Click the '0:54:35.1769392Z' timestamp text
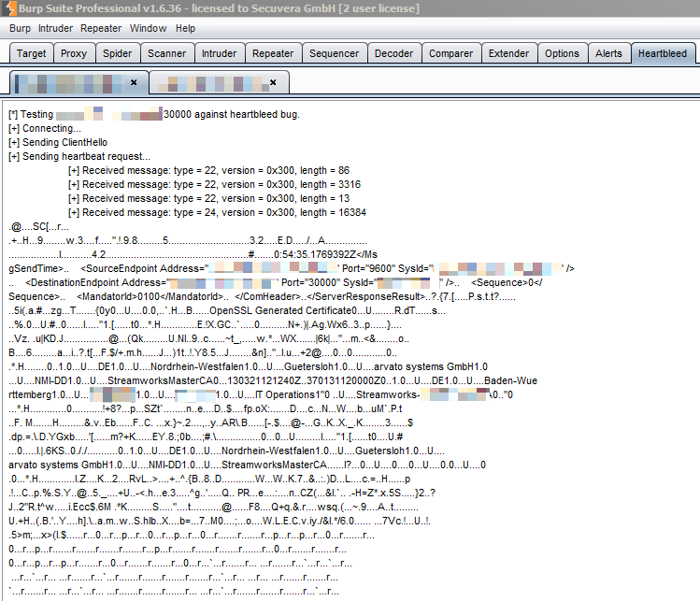The height and width of the screenshot is (601, 700). point(315,254)
